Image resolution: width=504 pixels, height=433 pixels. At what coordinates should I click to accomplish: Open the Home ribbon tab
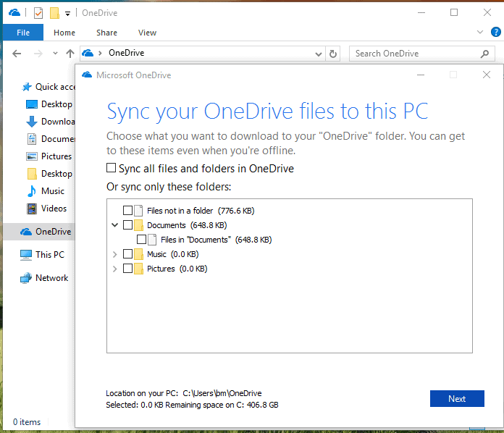[x=64, y=33]
